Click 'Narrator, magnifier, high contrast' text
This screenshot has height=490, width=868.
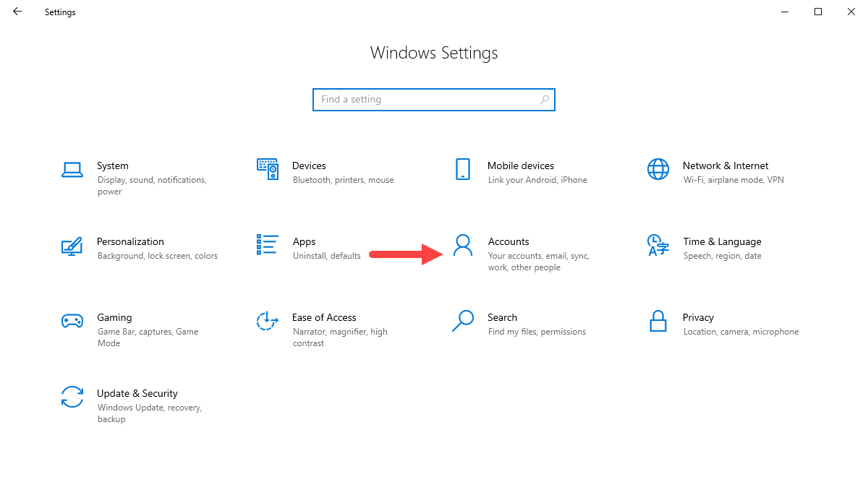[x=340, y=338]
